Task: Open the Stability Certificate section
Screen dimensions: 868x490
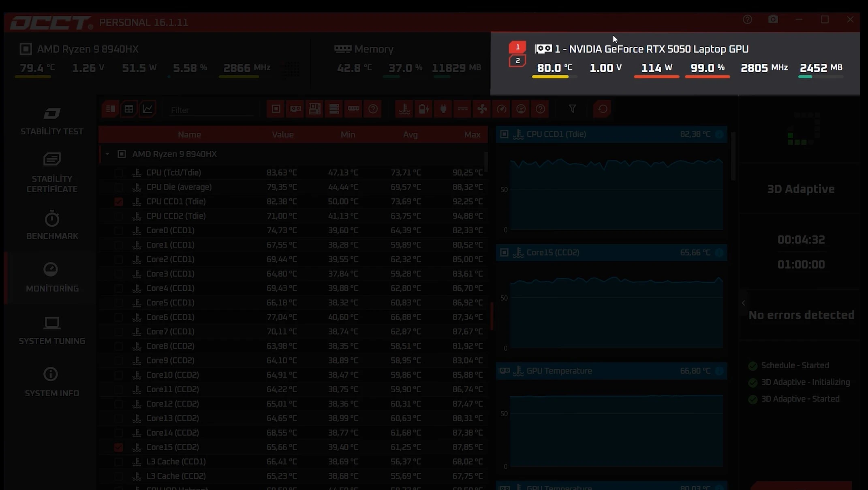Action: tap(52, 173)
